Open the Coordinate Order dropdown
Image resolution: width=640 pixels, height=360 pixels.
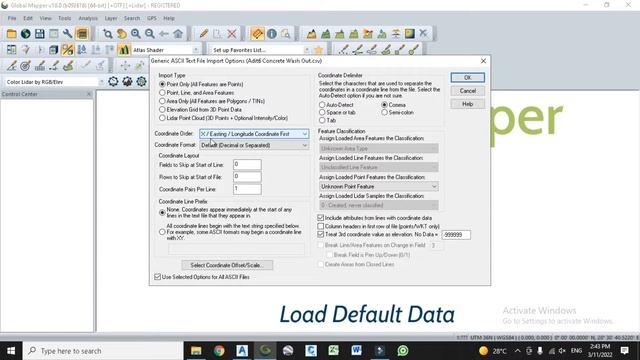[254, 134]
